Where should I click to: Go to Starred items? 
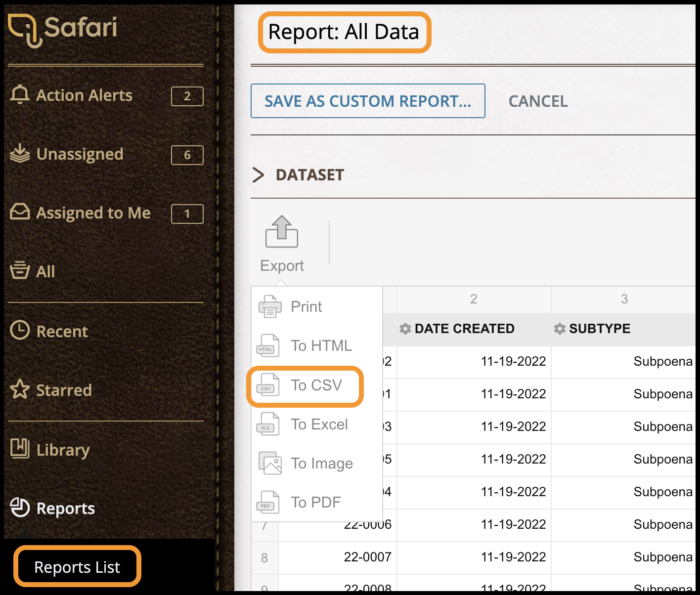click(64, 390)
